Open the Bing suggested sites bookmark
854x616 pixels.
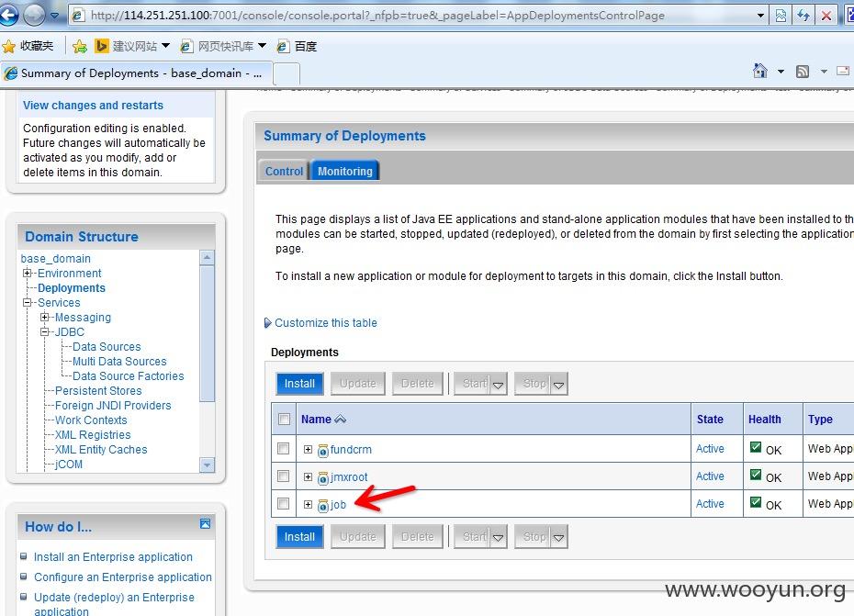(126, 46)
